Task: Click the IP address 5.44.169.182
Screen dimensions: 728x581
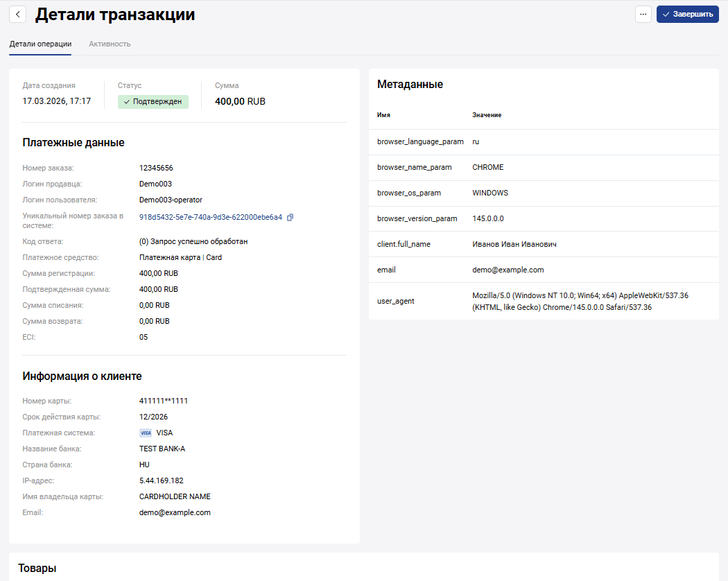Action: [161, 480]
